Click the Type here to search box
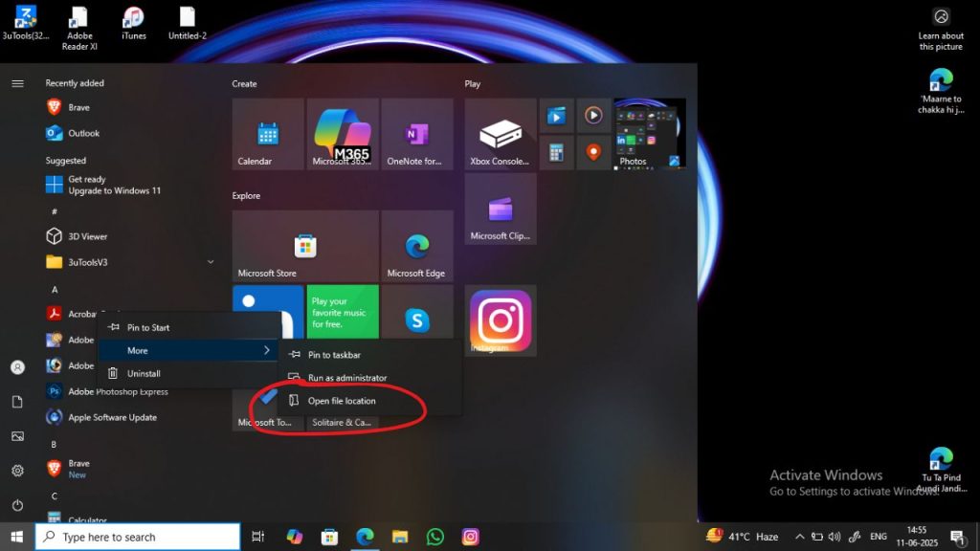The image size is (980, 551). [x=138, y=537]
